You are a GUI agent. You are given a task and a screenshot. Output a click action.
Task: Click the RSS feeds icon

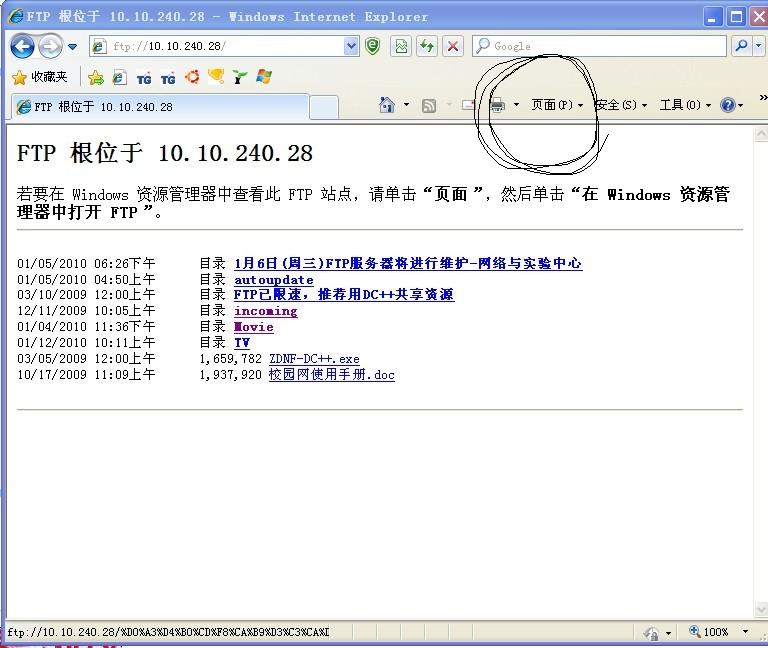[429, 105]
